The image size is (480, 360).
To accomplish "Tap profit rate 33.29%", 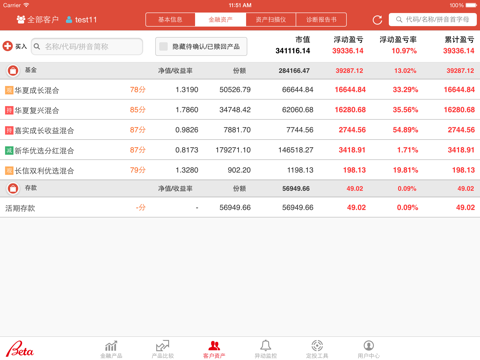I will [405, 90].
